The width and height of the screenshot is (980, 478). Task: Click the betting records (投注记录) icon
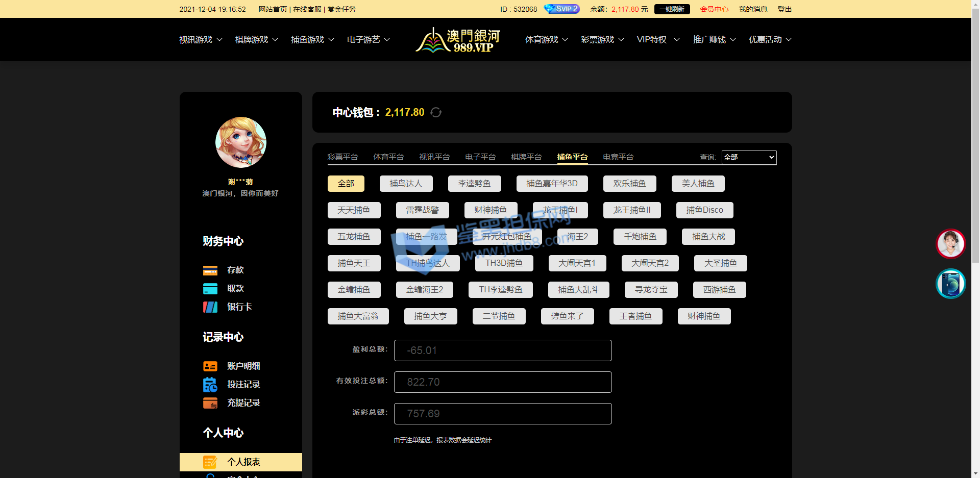pos(210,385)
